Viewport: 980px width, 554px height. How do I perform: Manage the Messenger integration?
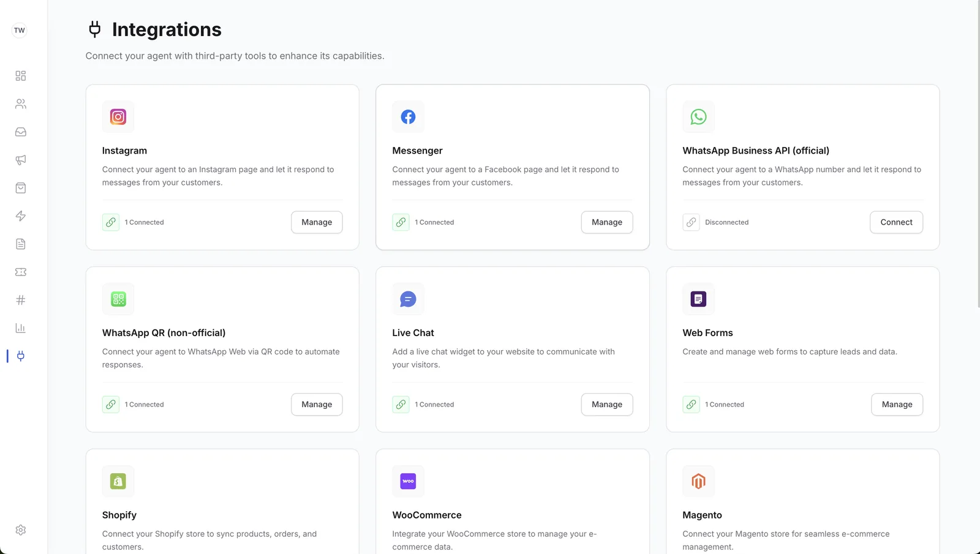(x=606, y=222)
